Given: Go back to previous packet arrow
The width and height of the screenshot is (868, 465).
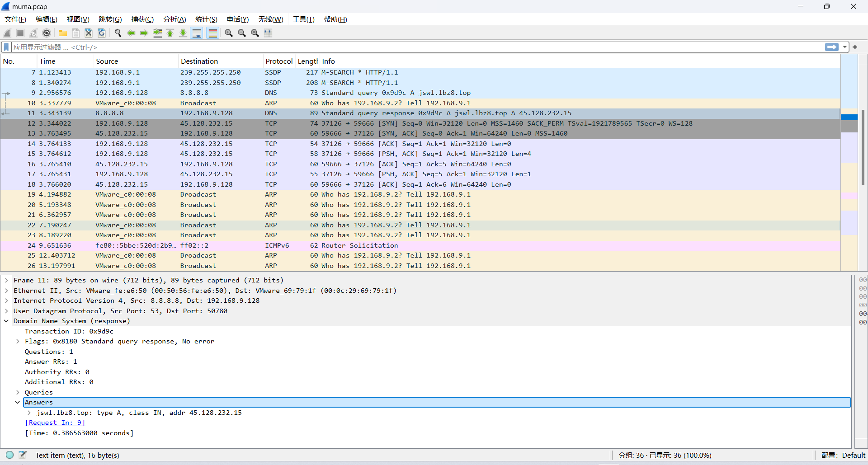Looking at the screenshot, I should (x=131, y=33).
